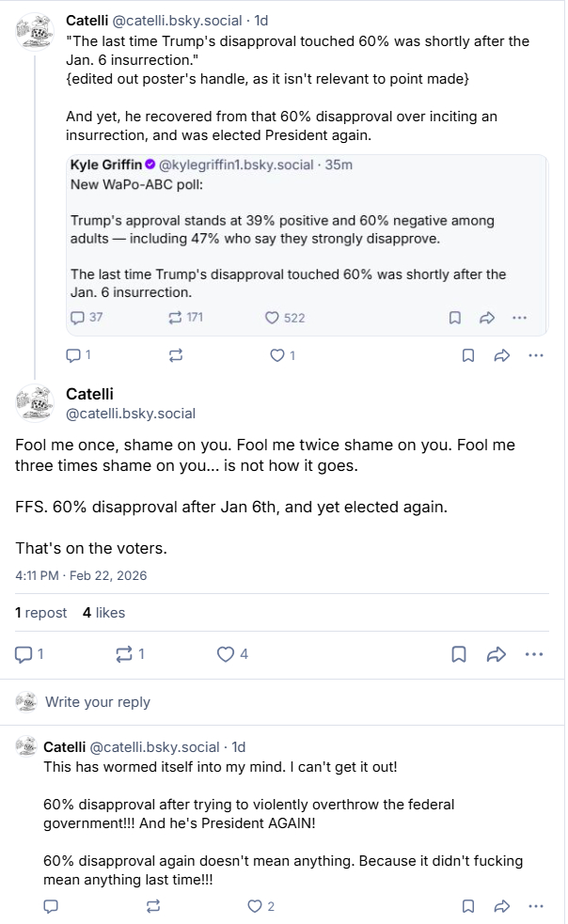
Task: Reply to the main post
Action: click(24, 654)
